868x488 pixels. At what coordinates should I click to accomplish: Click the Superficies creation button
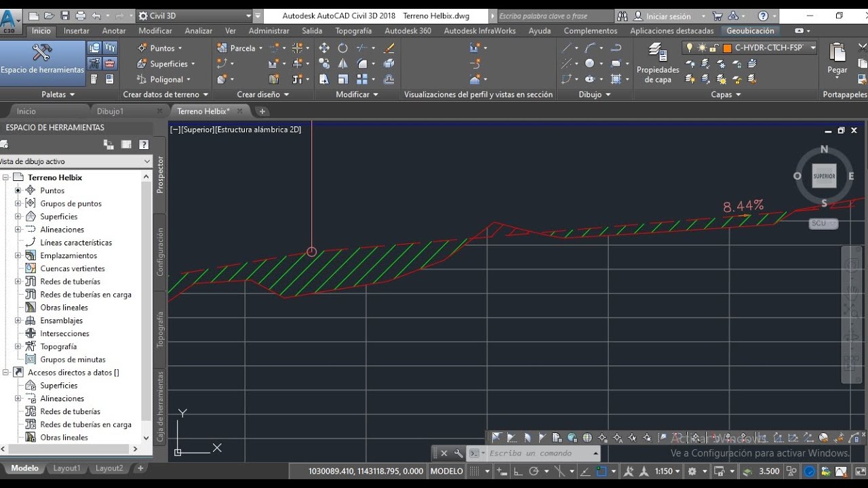pos(166,64)
